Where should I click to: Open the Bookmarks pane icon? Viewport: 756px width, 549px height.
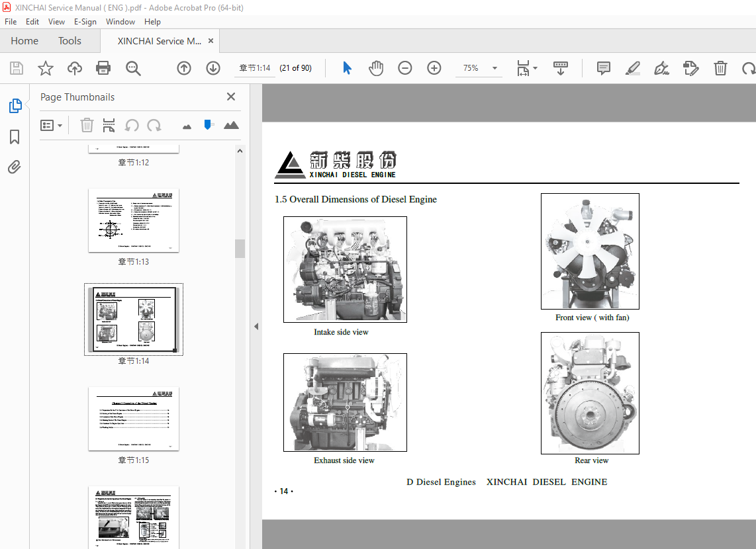[15, 137]
